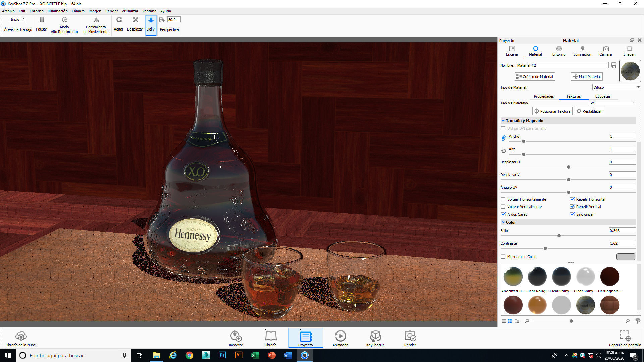Uncheck Repetir Horizontal

pos(572,199)
